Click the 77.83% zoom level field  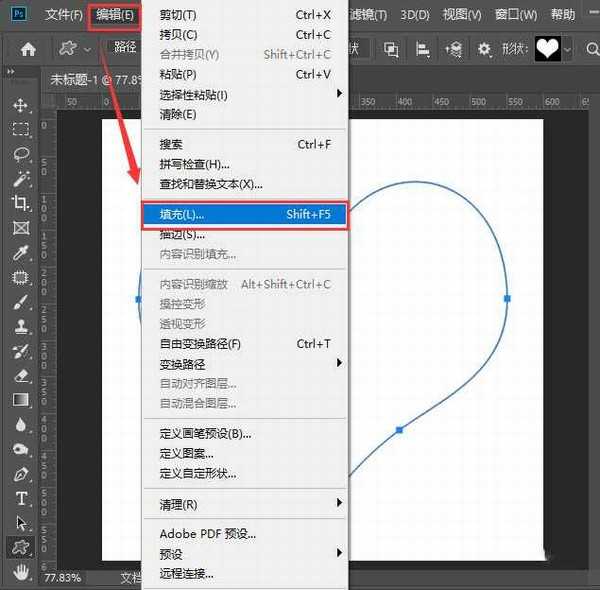pos(62,578)
